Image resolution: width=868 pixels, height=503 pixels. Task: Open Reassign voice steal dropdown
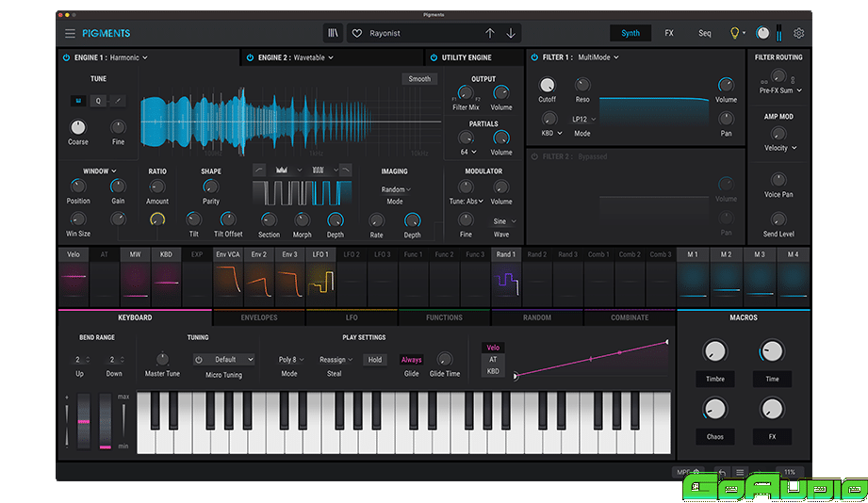pos(336,360)
